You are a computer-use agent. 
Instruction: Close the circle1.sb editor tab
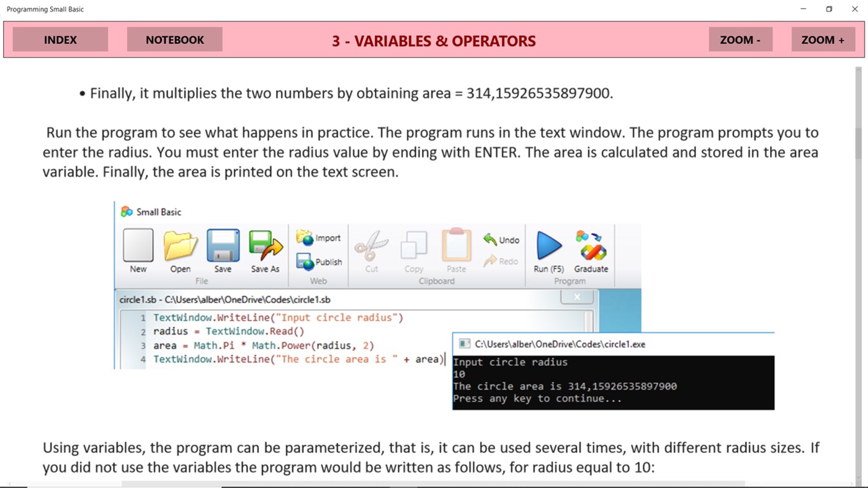(577, 297)
